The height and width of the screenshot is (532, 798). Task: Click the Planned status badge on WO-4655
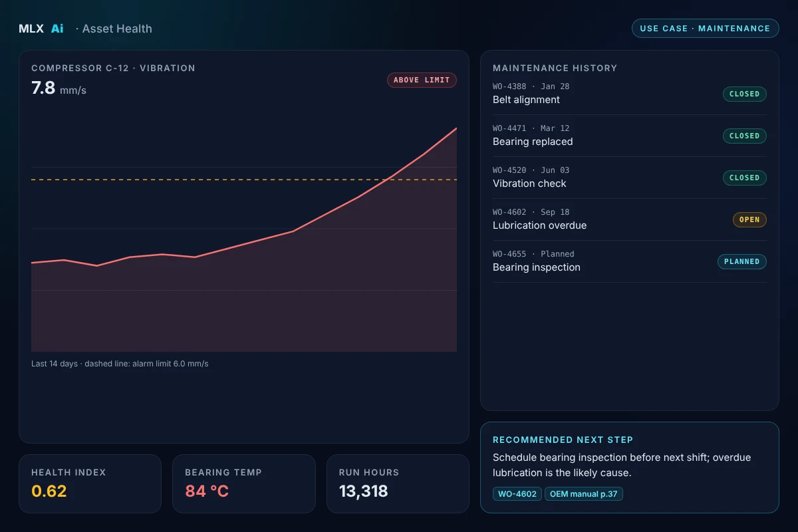741,261
